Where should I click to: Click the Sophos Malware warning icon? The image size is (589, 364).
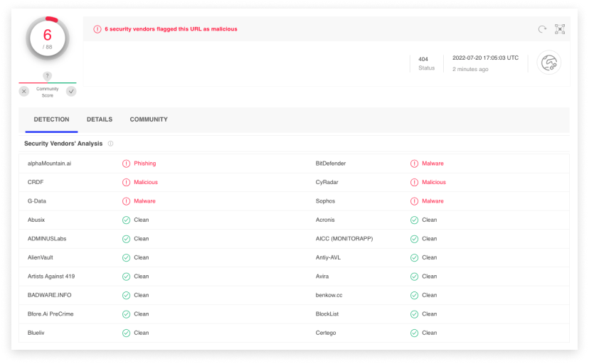tap(414, 201)
